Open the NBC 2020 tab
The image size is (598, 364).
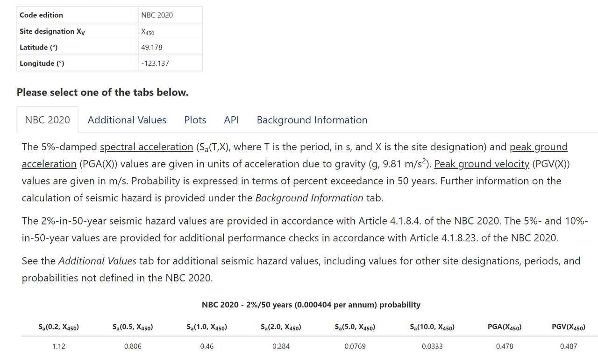coord(48,120)
